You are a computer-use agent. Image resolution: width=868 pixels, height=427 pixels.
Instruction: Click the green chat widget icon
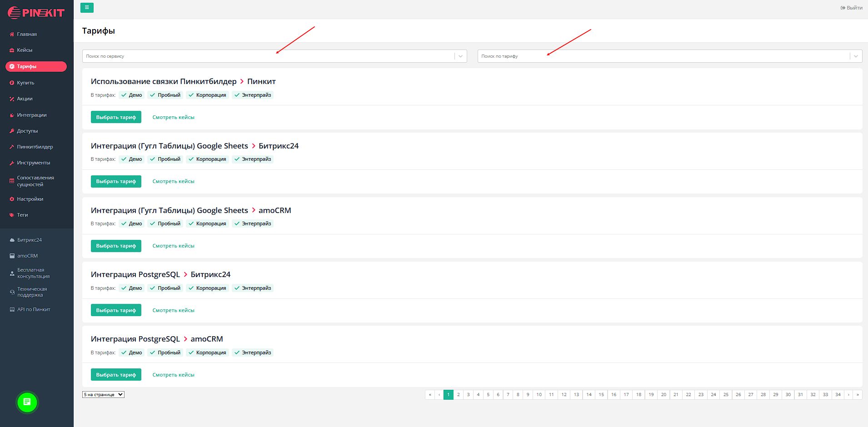(x=27, y=402)
